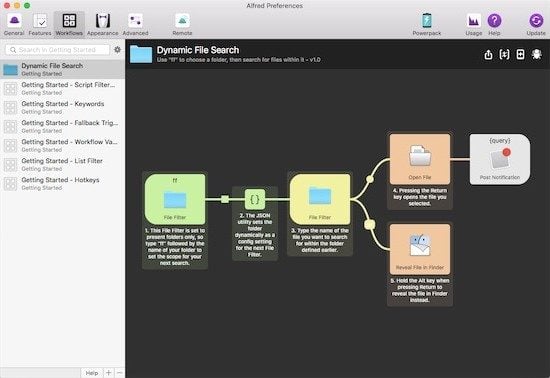The width and height of the screenshot is (550, 378).
Task: Open the Features preferences tab
Action: (40, 25)
